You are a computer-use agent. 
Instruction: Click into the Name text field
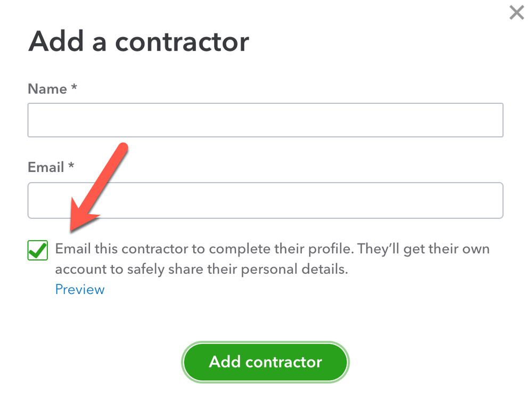pyautogui.click(x=265, y=120)
